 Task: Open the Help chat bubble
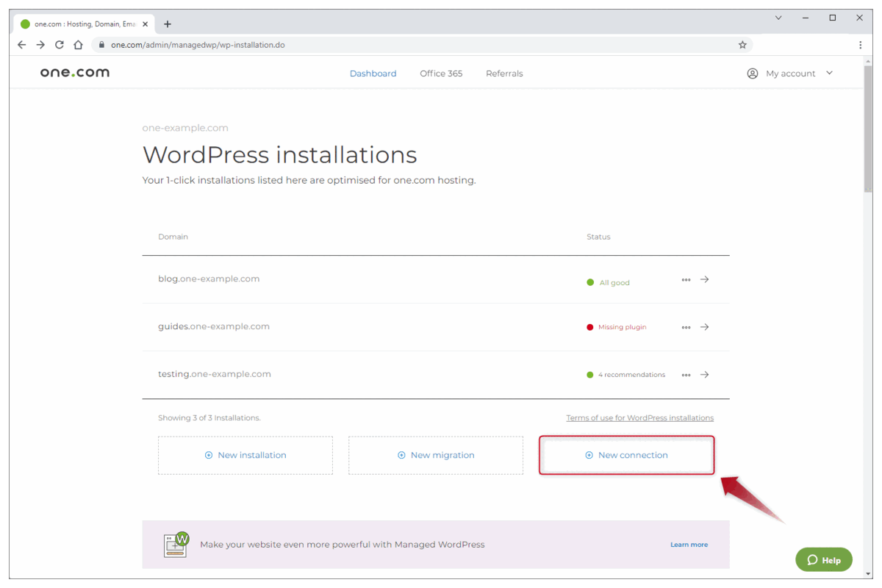823,559
